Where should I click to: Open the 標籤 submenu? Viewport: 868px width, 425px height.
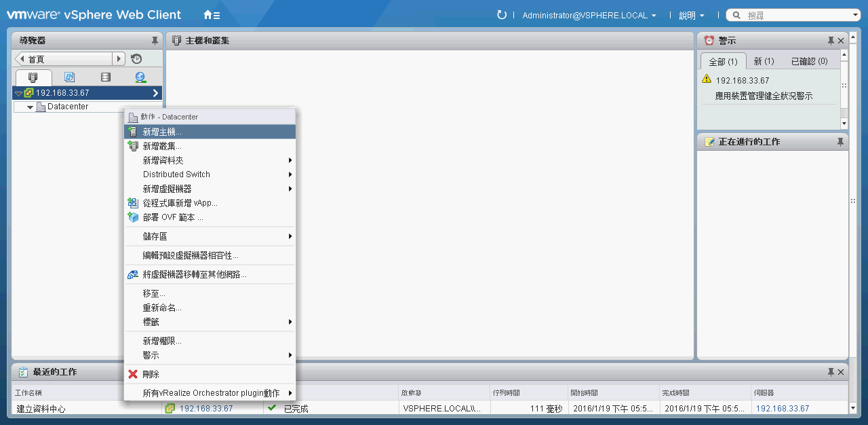[x=210, y=322]
